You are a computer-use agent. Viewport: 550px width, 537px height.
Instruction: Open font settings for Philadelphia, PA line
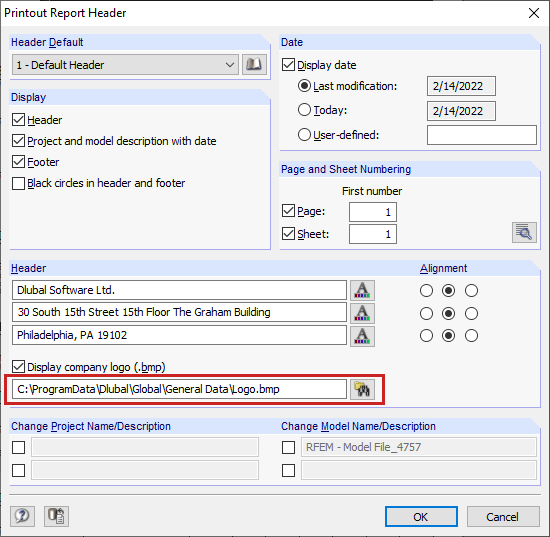coord(362,336)
